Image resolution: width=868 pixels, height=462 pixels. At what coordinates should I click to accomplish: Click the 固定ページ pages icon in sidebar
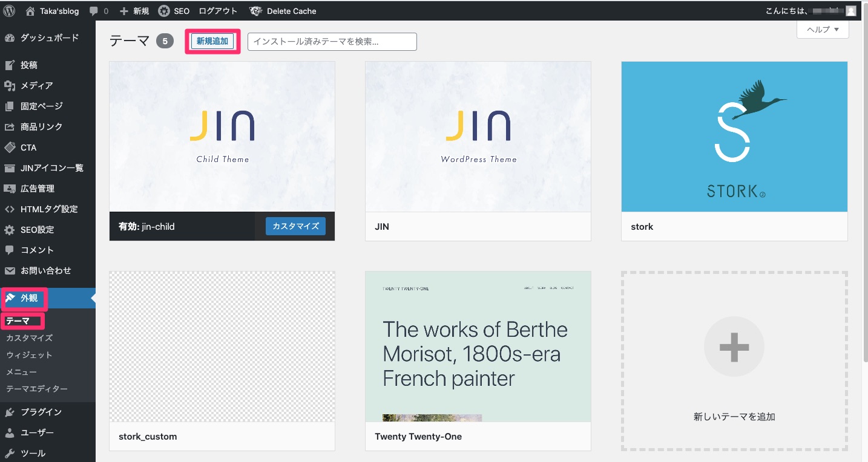pyautogui.click(x=9, y=106)
